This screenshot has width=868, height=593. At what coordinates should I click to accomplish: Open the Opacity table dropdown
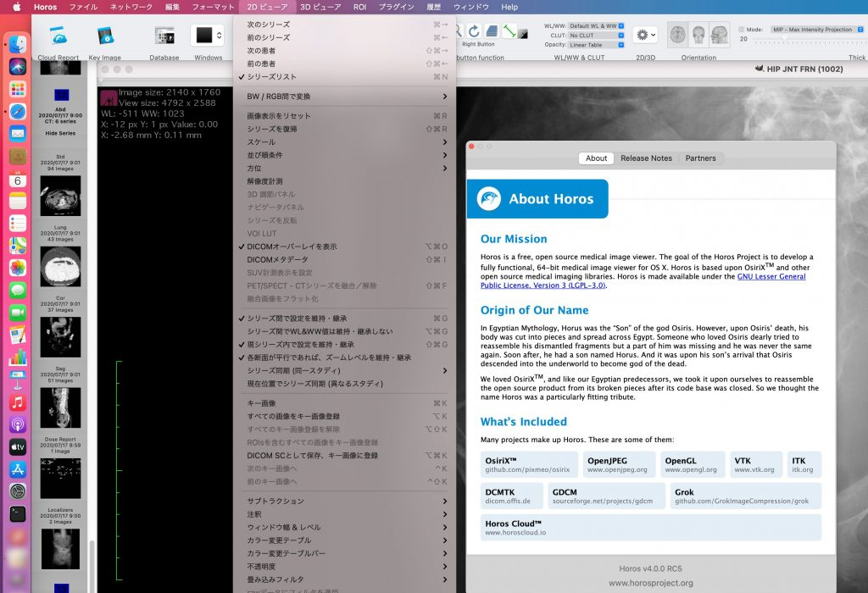(x=596, y=45)
